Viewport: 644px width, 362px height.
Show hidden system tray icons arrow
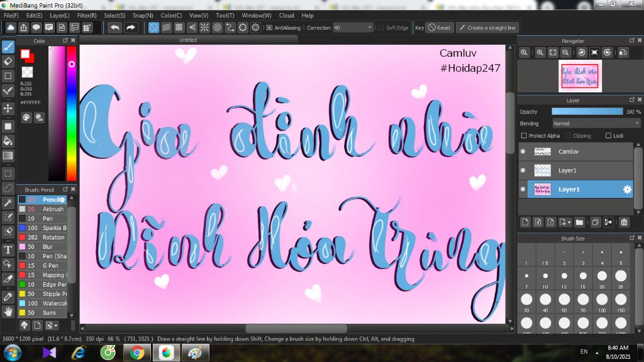pyautogui.click(x=597, y=352)
